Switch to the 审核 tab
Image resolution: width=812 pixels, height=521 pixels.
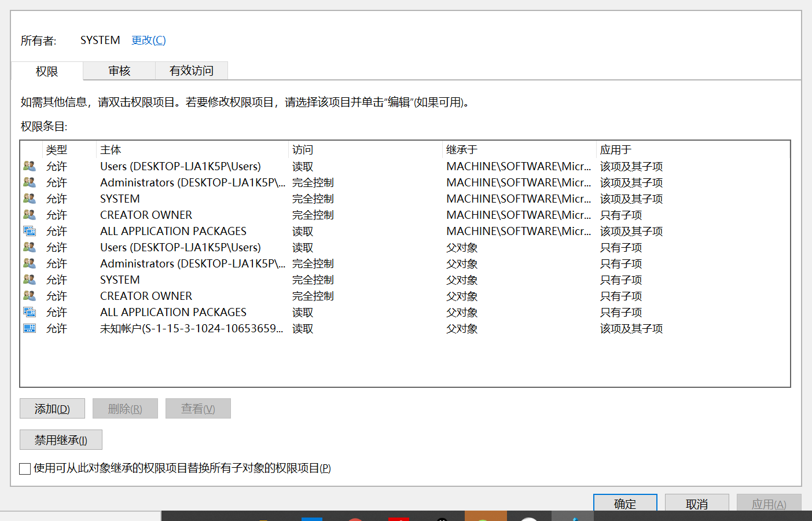(x=119, y=71)
